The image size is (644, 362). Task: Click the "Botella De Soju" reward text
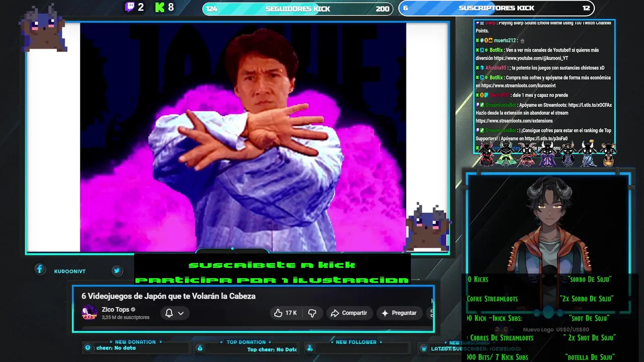[x=590, y=357]
